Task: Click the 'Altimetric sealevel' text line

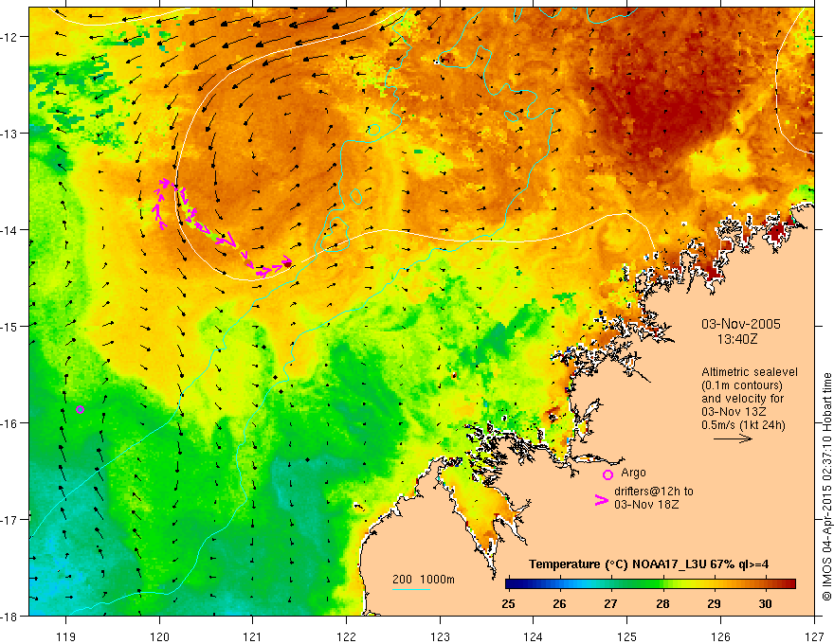Action: 750,372
